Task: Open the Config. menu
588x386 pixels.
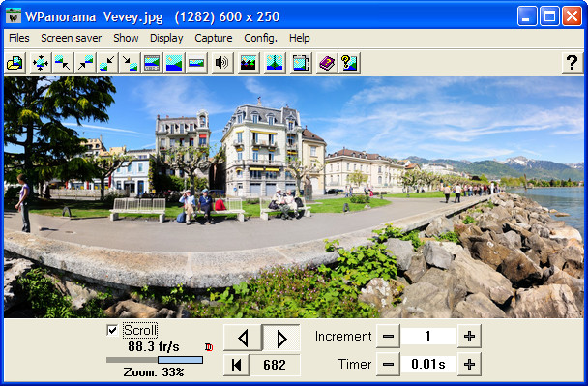Action: tap(260, 39)
